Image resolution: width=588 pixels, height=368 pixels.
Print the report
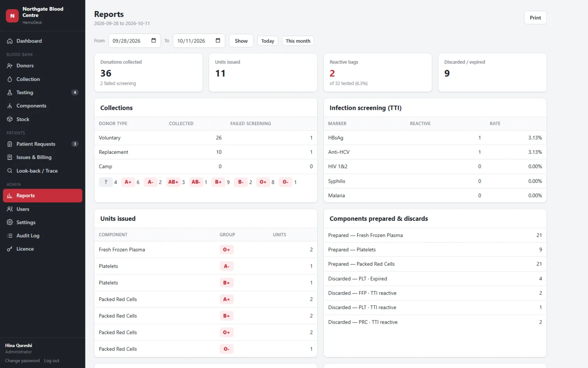(535, 18)
